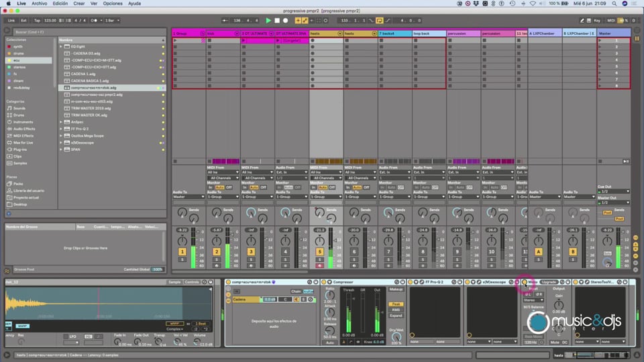Screen dimensions: 644x362
Task: Open the Samples category
Action: pyautogui.click(x=19, y=164)
